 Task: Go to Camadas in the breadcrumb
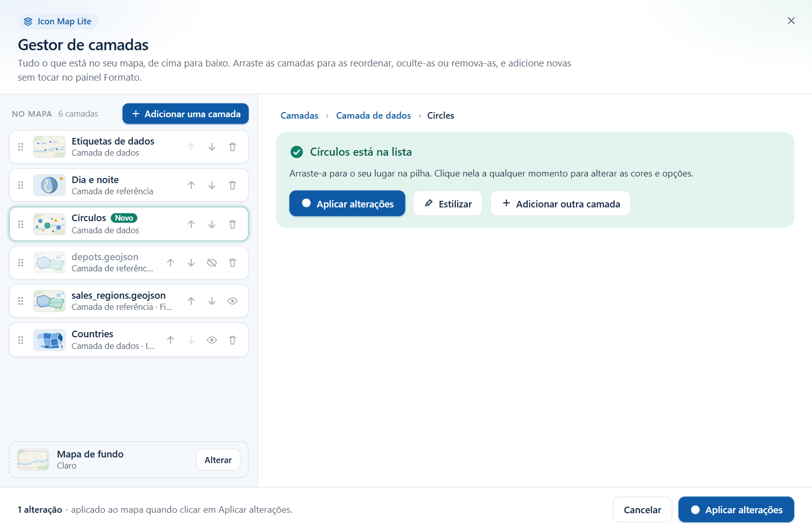[299, 116]
